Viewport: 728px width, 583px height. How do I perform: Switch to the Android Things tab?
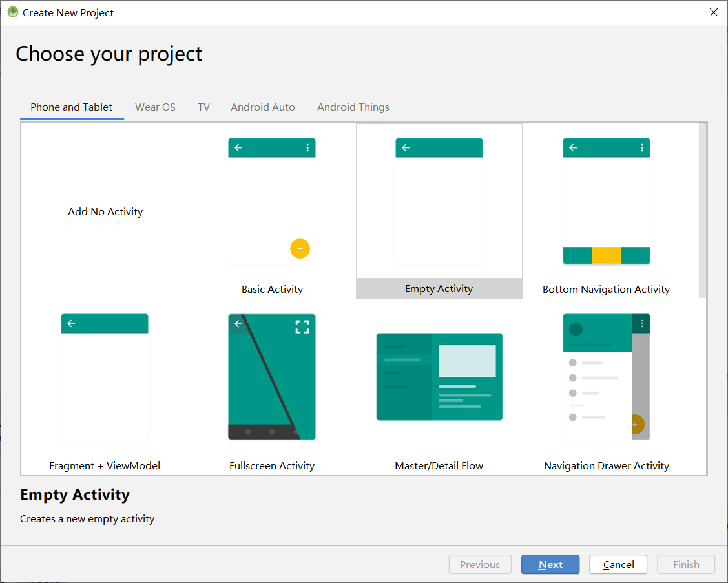353,107
